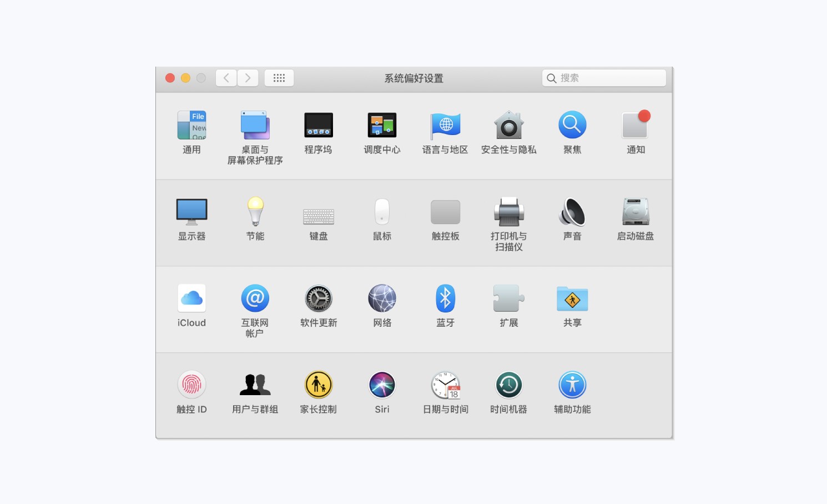Open 触控 ID fingerprint settings

coord(191,385)
